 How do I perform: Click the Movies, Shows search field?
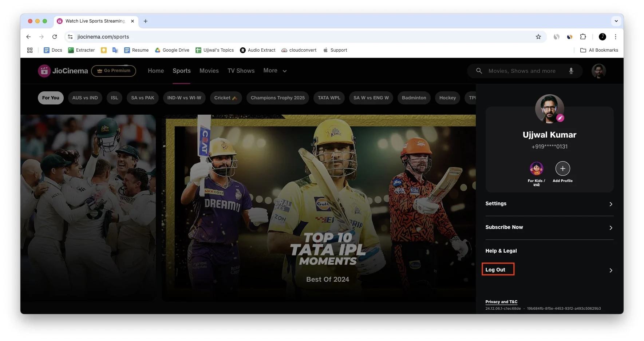[522, 71]
